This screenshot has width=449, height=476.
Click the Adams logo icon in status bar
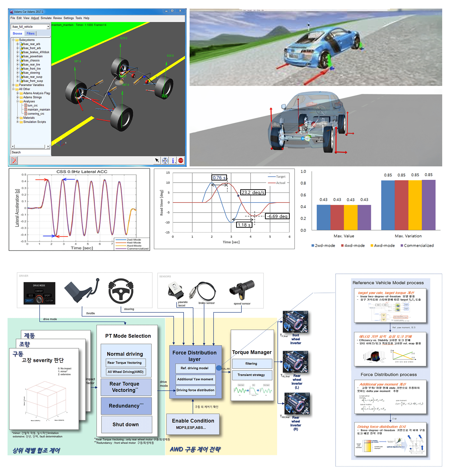coord(14,160)
